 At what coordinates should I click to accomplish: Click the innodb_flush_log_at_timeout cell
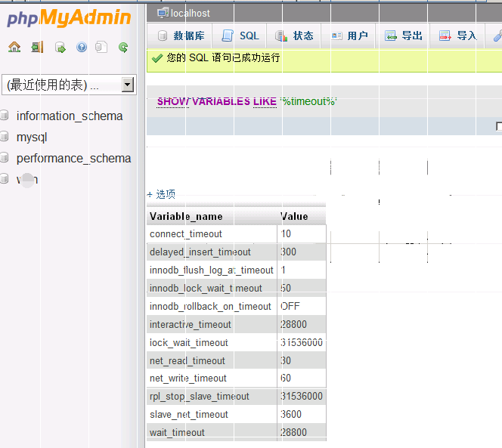[211, 270]
